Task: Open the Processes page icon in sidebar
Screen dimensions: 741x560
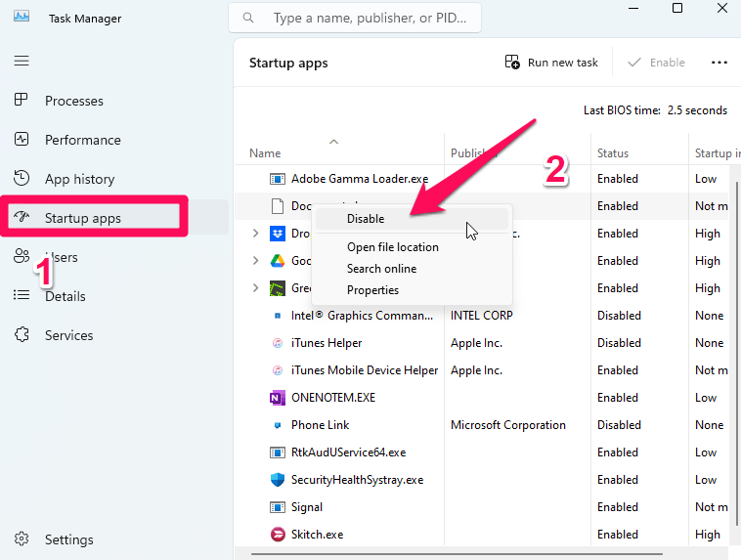Action: coord(22,101)
